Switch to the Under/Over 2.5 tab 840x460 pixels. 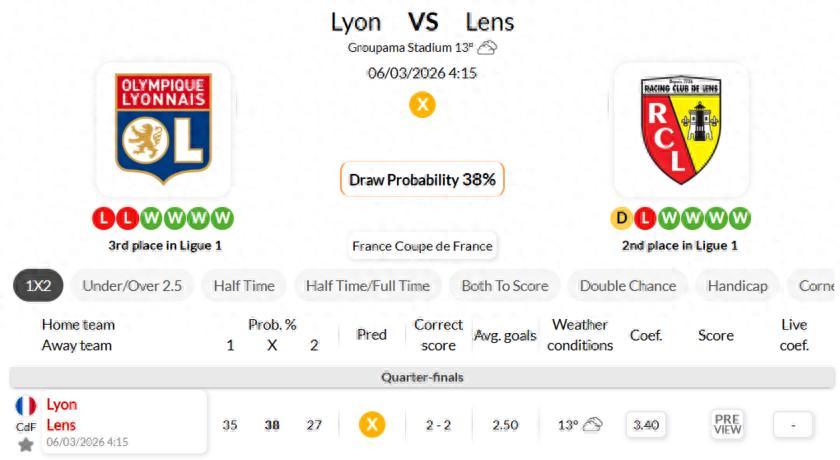click(x=132, y=286)
